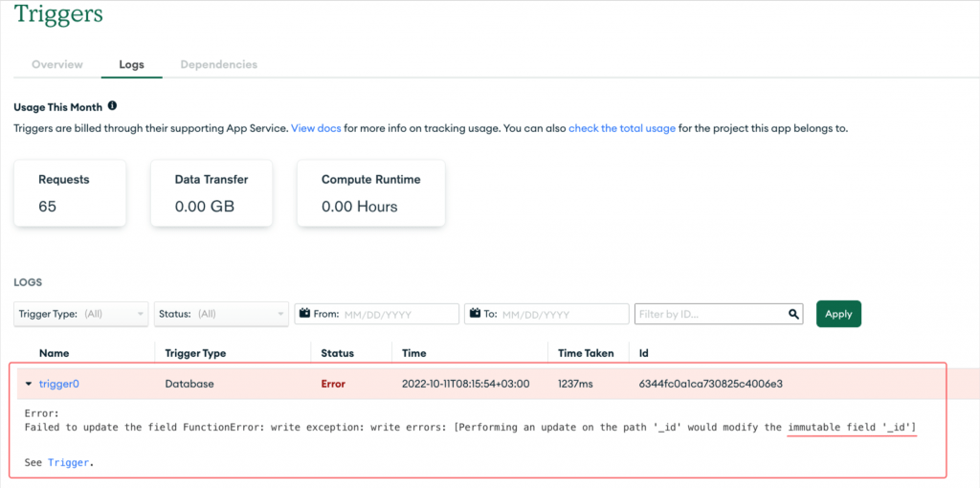Screen dimensions: 980x488
Task: Click the info icon beside Usage This Month
Action: point(113,106)
